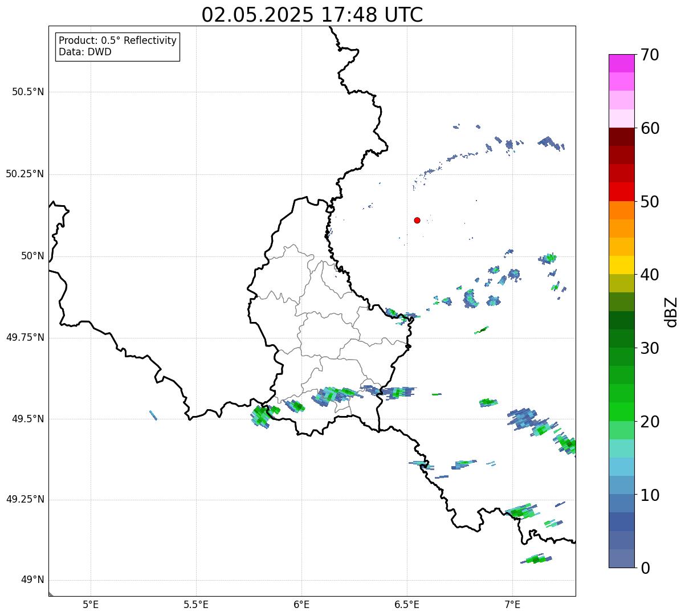Click the dBZ colorbar axis label
685x616 pixels.
(671, 311)
